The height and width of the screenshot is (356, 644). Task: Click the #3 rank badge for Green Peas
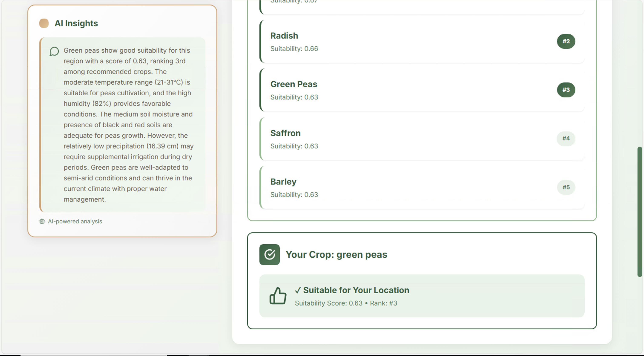[566, 90]
